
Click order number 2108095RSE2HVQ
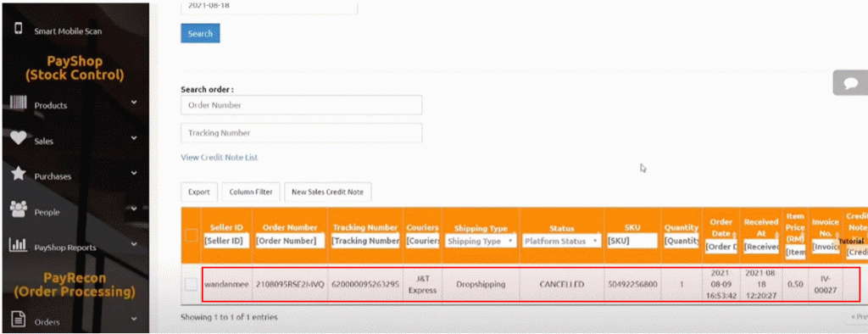coord(290,284)
